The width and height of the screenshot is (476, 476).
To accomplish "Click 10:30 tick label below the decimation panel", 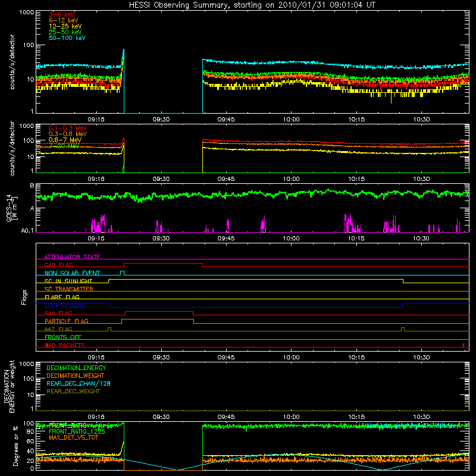I will click(x=421, y=417).
